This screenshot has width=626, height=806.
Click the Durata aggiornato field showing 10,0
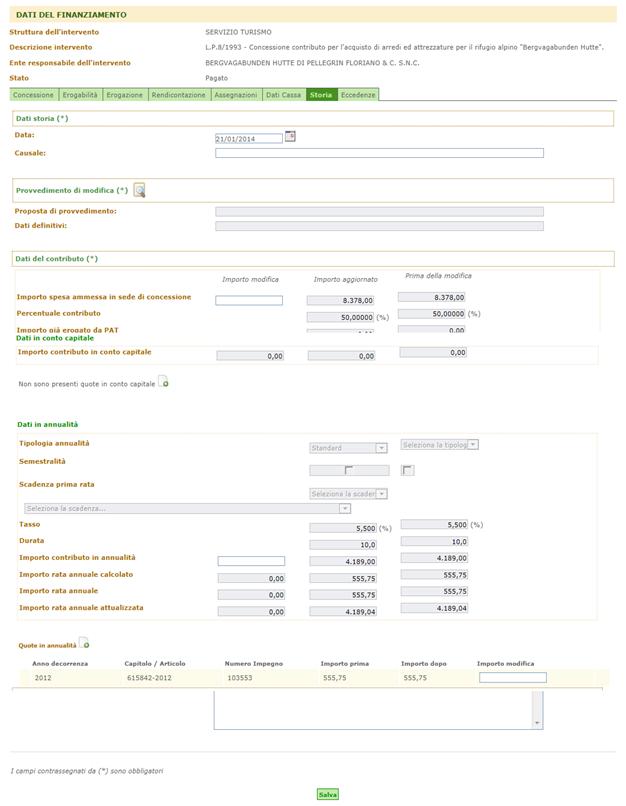[343, 545]
